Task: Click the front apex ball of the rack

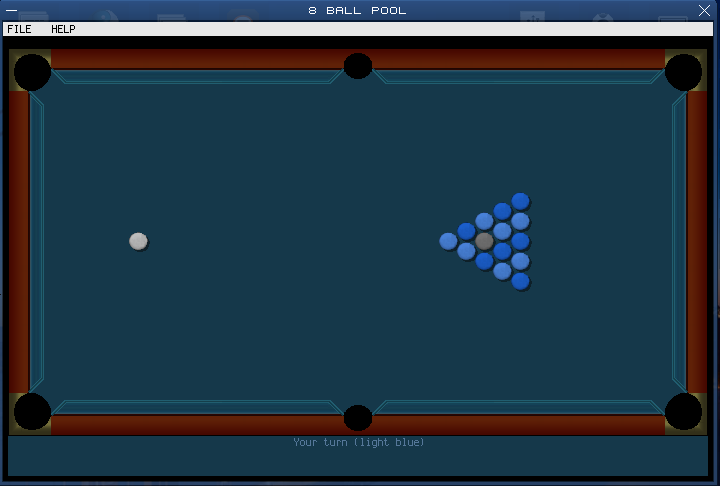Action: point(448,241)
